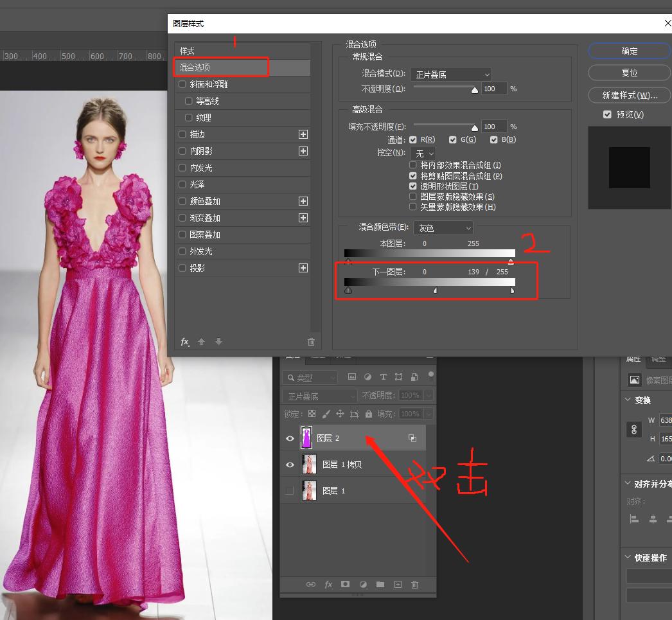
Task: Create a new layer with plus icon
Action: click(x=398, y=584)
